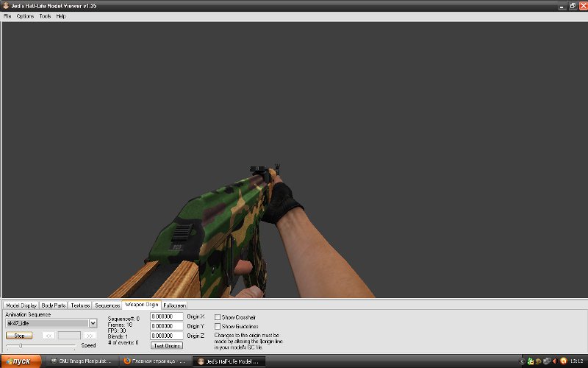
Task: Minimize the Model Viewer window
Action: 562,6
